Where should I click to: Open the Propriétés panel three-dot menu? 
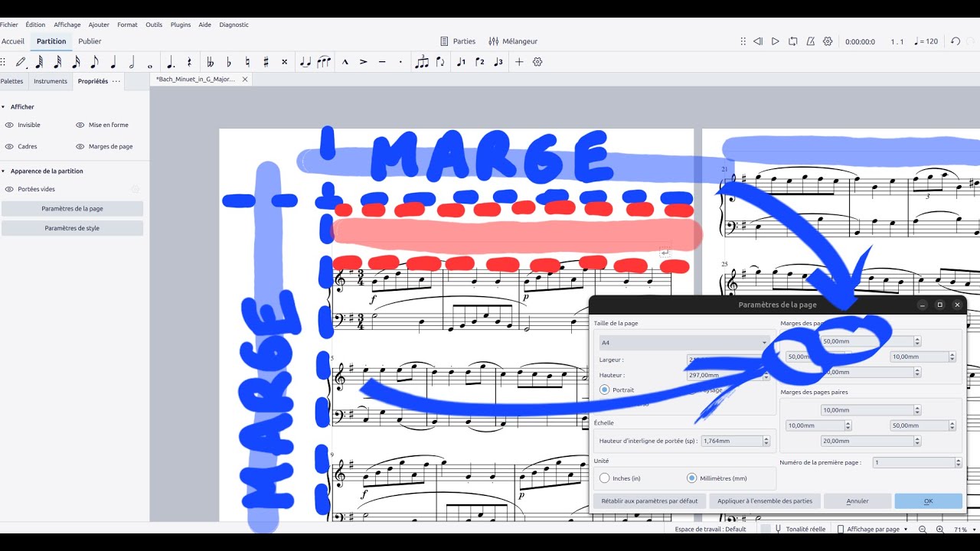point(116,81)
